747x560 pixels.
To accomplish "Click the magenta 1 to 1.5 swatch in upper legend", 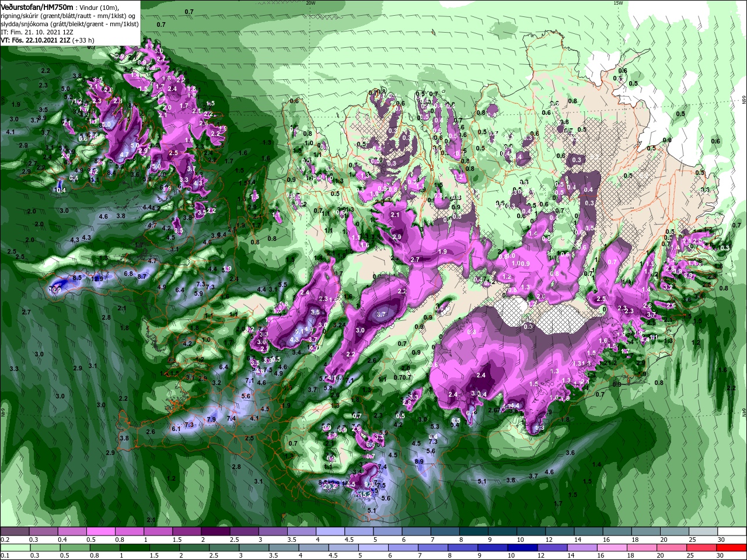I will coord(158,531).
